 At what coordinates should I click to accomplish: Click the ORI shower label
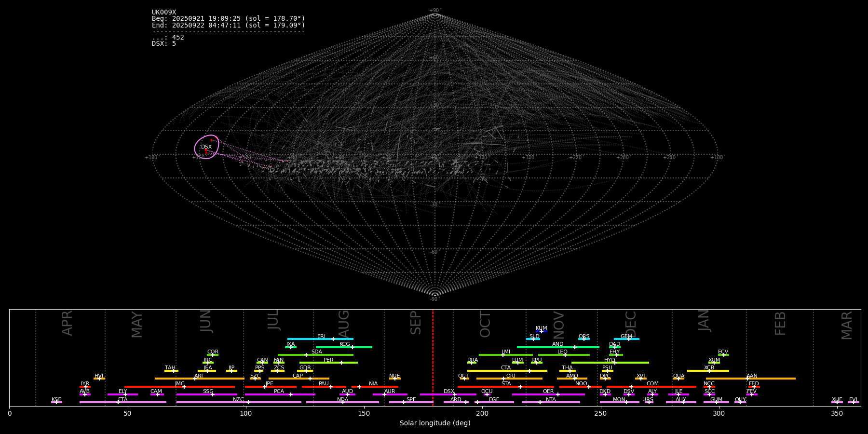point(511,376)
